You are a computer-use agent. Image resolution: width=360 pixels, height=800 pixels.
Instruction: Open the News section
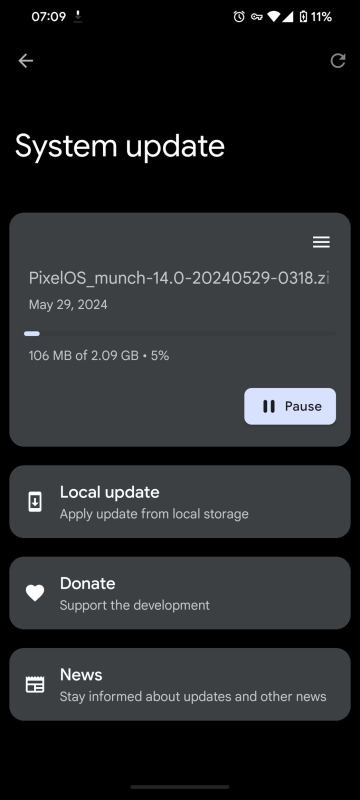[x=179, y=684]
